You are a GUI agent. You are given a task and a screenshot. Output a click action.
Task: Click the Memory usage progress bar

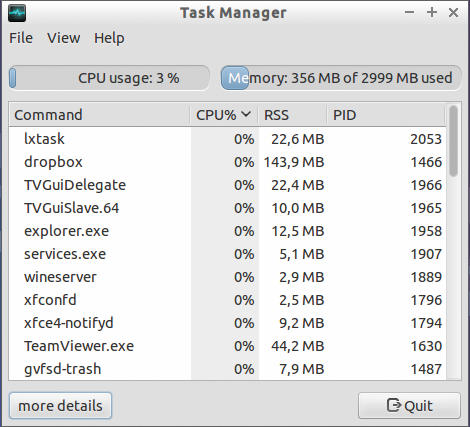coord(341,78)
